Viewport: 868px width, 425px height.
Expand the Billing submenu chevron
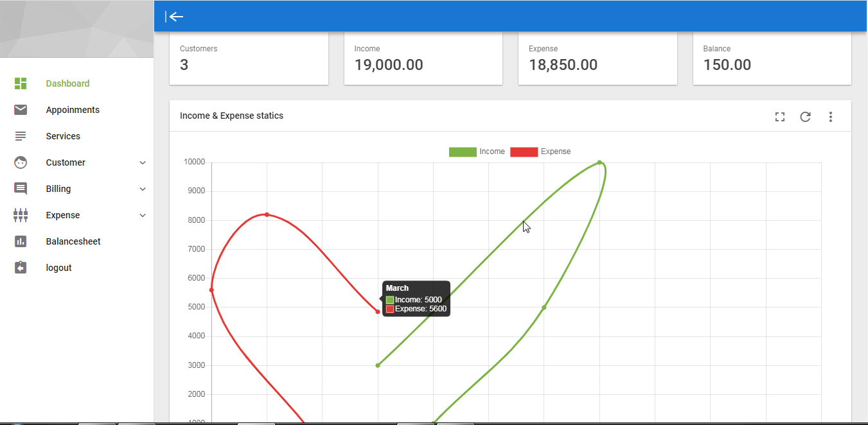pyautogui.click(x=143, y=189)
